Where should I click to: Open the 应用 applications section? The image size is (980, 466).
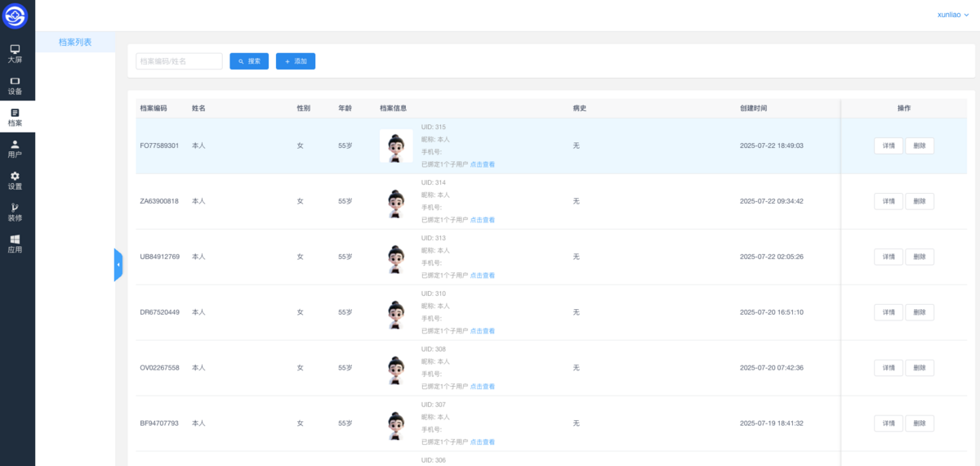(15, 244)
